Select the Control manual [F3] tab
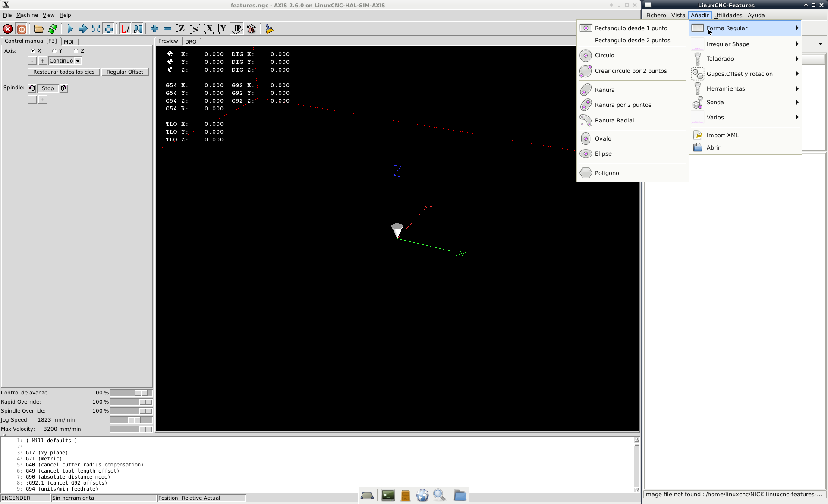Image resolution: width=828 pixels, height=504 pixels. point(31,41)
